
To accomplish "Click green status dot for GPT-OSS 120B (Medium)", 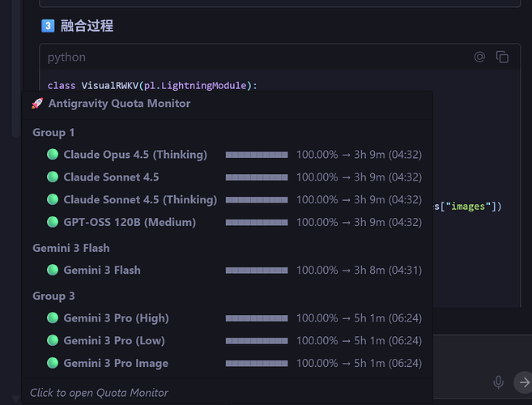I will point(53,222).
